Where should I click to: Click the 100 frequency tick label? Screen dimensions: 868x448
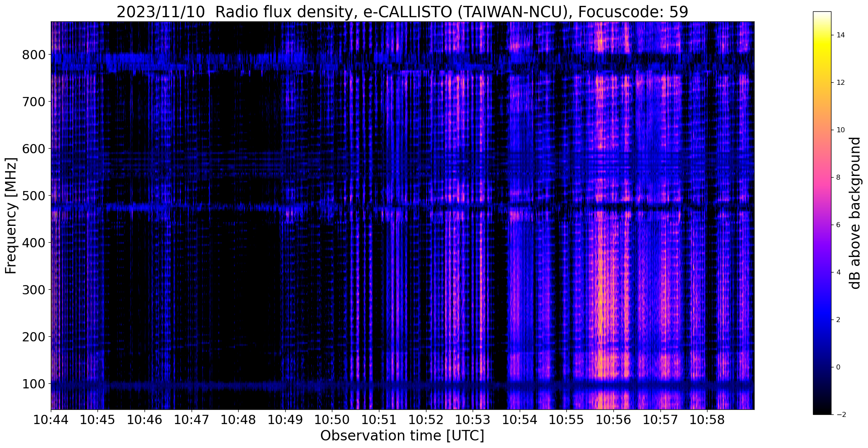point(33,384)
